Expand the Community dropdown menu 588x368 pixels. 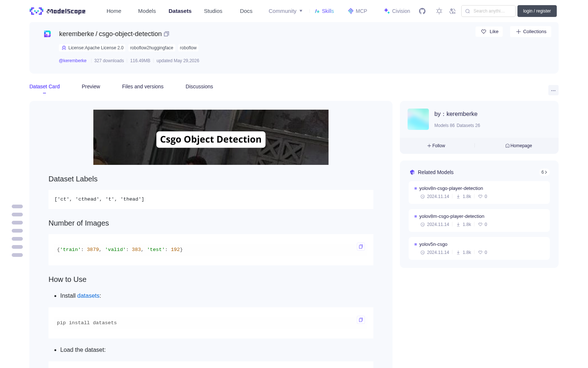point(286,11)
